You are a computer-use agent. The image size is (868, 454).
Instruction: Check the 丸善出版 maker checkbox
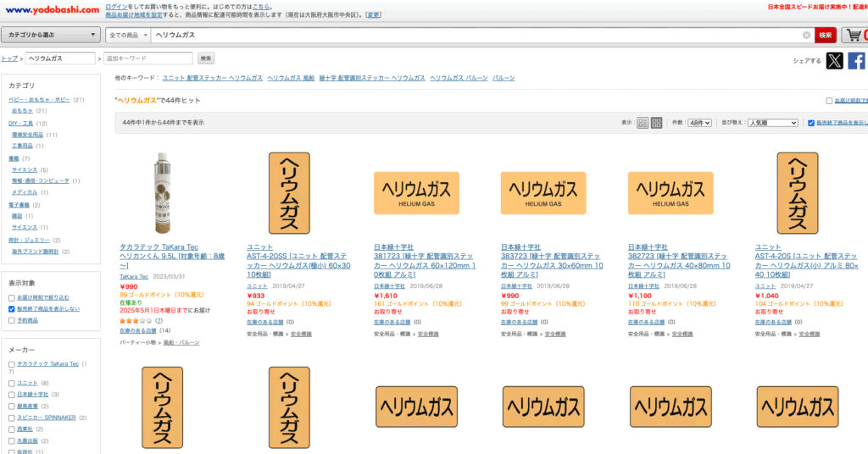pyautogui.click(x=12, y=440)
